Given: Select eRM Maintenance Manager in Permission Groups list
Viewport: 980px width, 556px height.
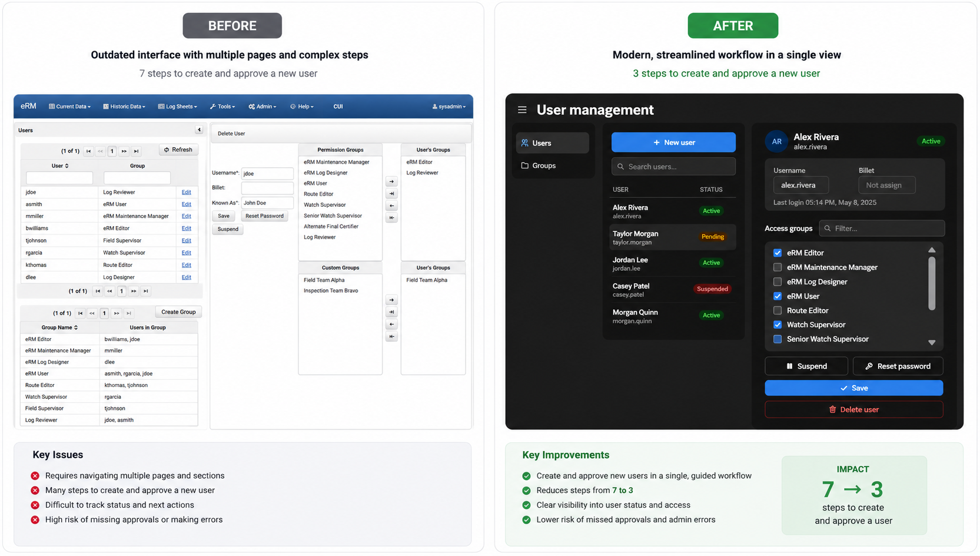Looking at the screenshot, I should pyautogui.click(x=337, y=162).
